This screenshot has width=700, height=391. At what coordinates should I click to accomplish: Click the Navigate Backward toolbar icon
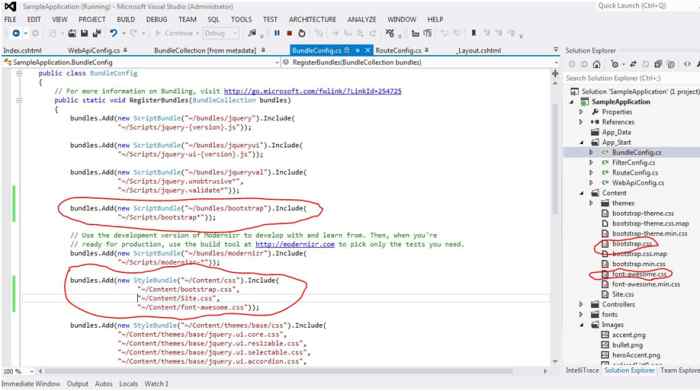pos(16,33)
